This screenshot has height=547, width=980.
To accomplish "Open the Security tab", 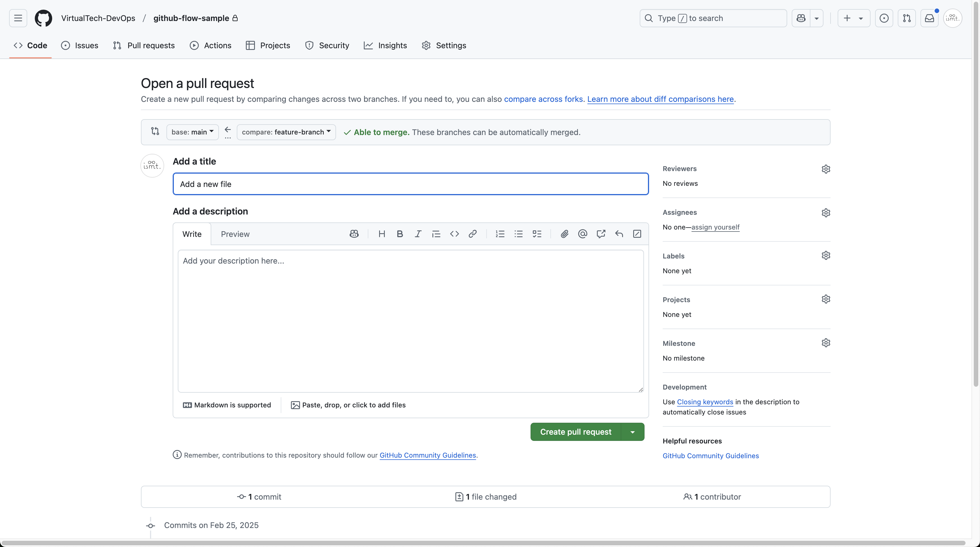I will click(327, 45).
